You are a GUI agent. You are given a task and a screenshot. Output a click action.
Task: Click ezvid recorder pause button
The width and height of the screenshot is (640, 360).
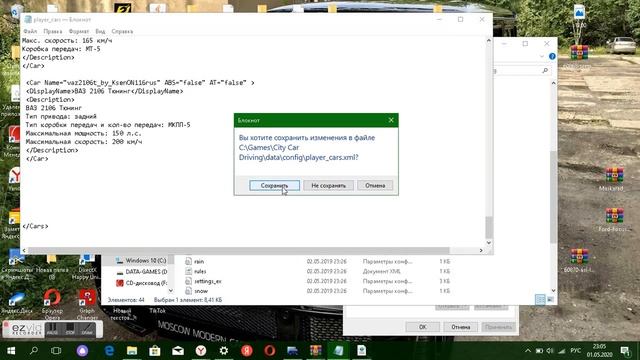(x=52, y=329)
